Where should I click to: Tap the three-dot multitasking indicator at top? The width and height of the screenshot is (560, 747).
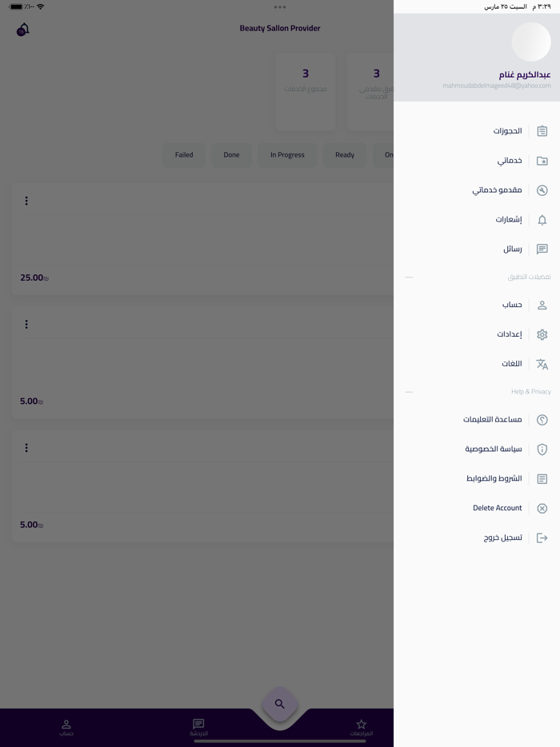point(280,7)
